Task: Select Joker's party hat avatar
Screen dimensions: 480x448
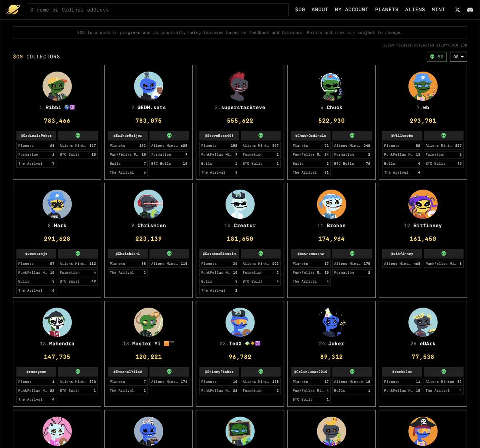Action: pos(332,322)
